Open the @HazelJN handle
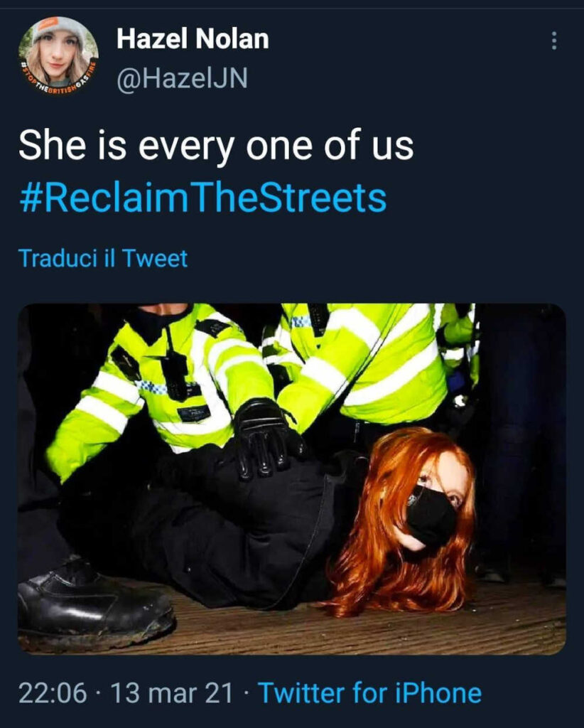This screenshot has width=584, height=728. point(182,78)
